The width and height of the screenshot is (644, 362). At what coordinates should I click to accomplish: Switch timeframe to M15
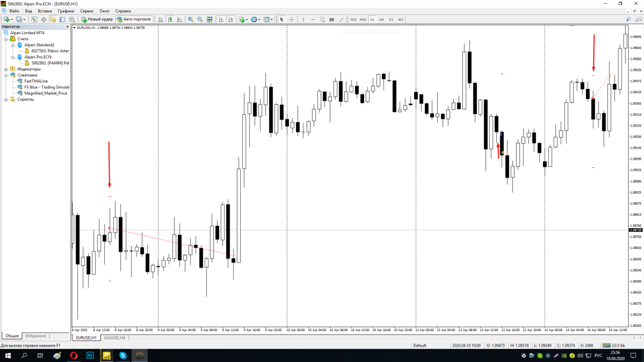pyautogui.click(x=353, y=19)
